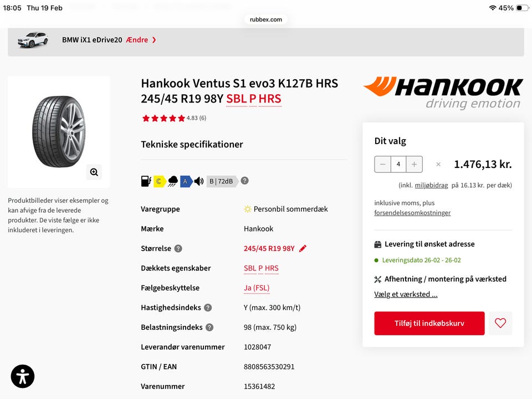Click the wet grip A rating badge

(186, 181)
